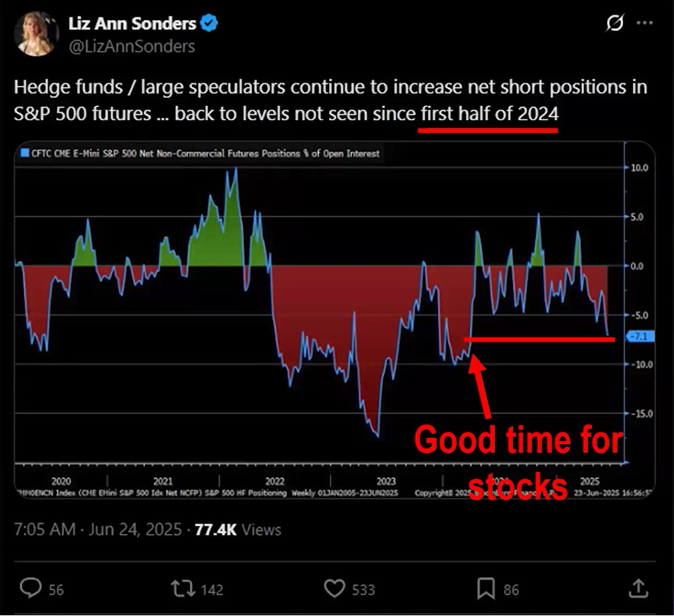
Task: Click the blue verified badge
Action: [x=209, y=23]
